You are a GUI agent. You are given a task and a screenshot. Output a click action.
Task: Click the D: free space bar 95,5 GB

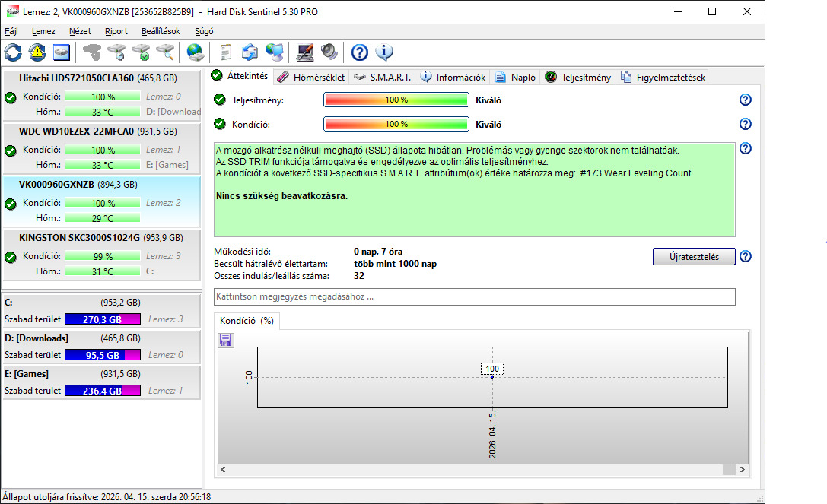click(102, 355)
